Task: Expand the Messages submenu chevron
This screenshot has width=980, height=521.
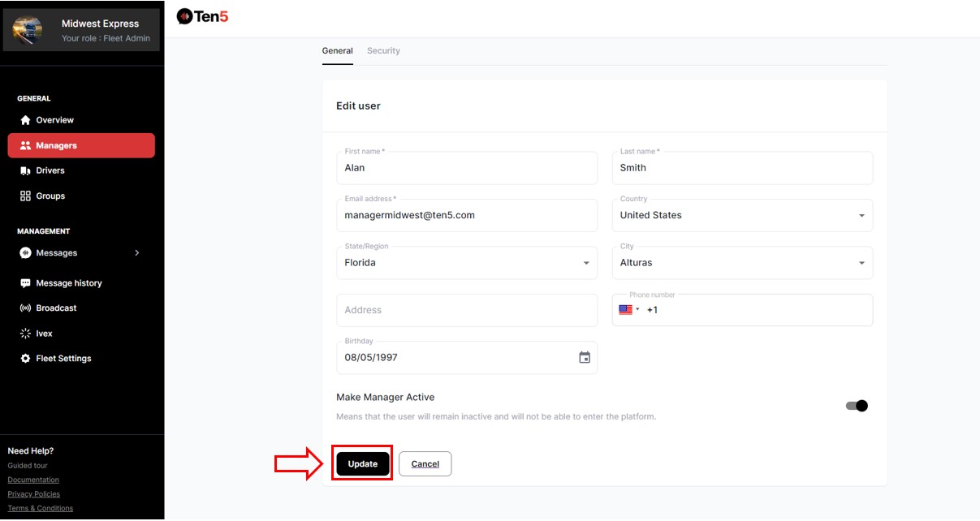Action: pyautogui.click(x=136, y=253)
